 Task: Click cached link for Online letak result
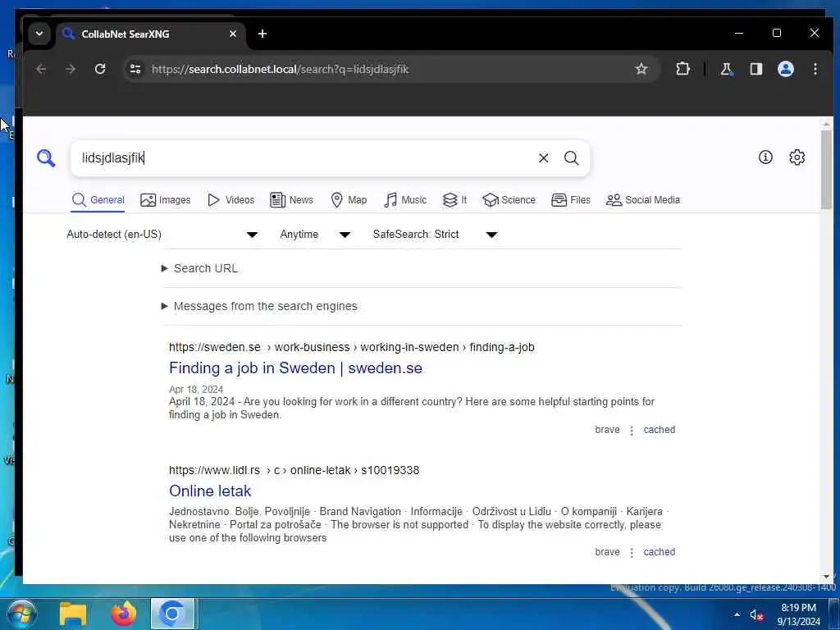[x=659, y=552]
